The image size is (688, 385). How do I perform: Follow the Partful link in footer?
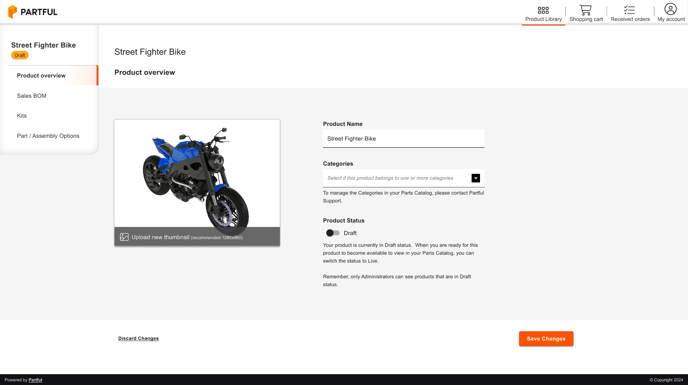tap(36, 380)
